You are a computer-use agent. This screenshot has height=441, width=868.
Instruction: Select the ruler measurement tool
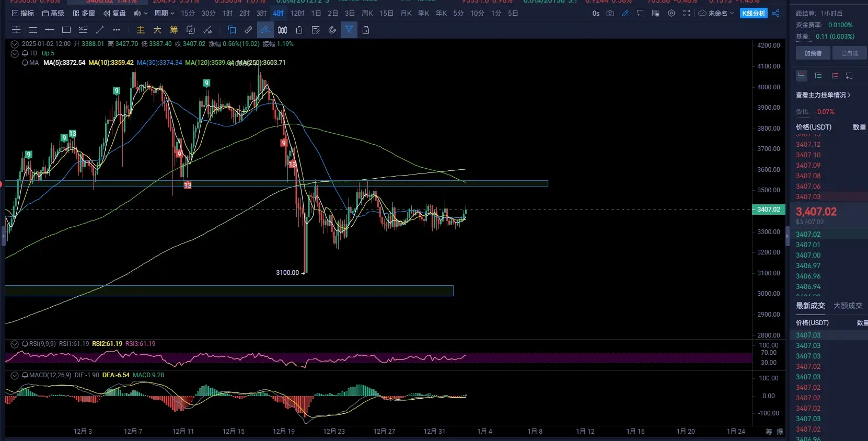[249, 30]
